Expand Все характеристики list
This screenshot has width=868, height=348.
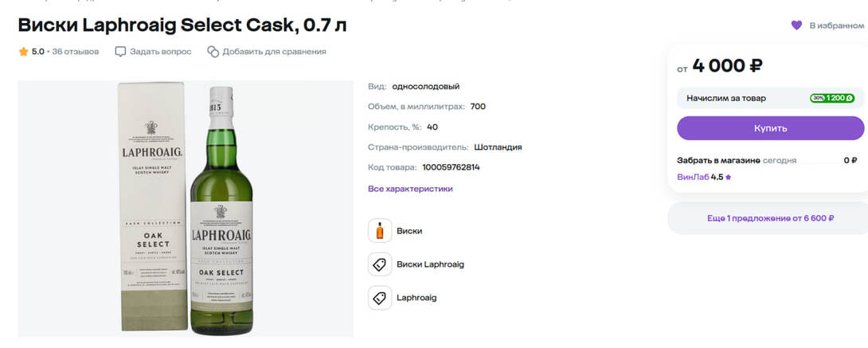pos(410,189)
